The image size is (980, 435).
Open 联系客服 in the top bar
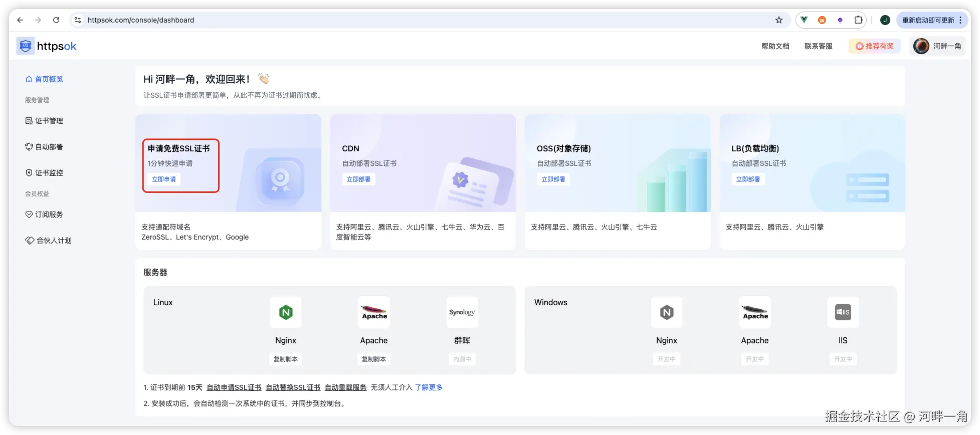click(x=818, y=46)
